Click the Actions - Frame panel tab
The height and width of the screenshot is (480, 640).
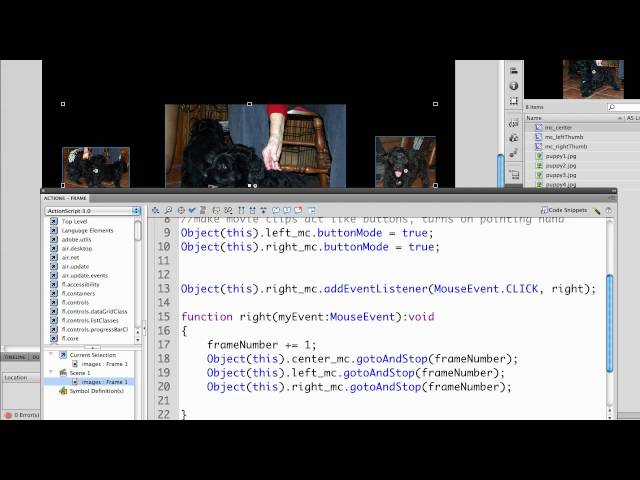pyautogui.click(x=65, y=198)
